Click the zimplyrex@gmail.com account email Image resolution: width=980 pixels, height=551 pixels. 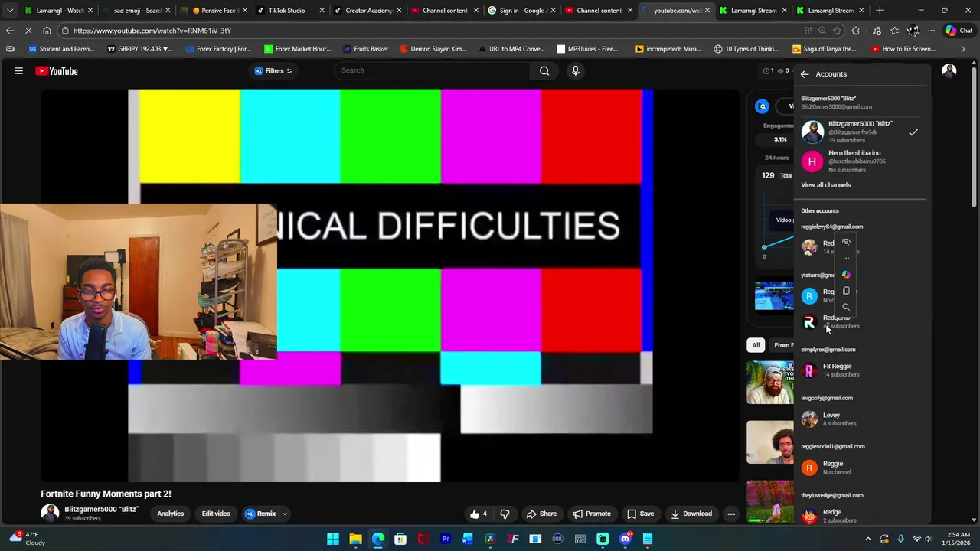(x=828, y=350)
